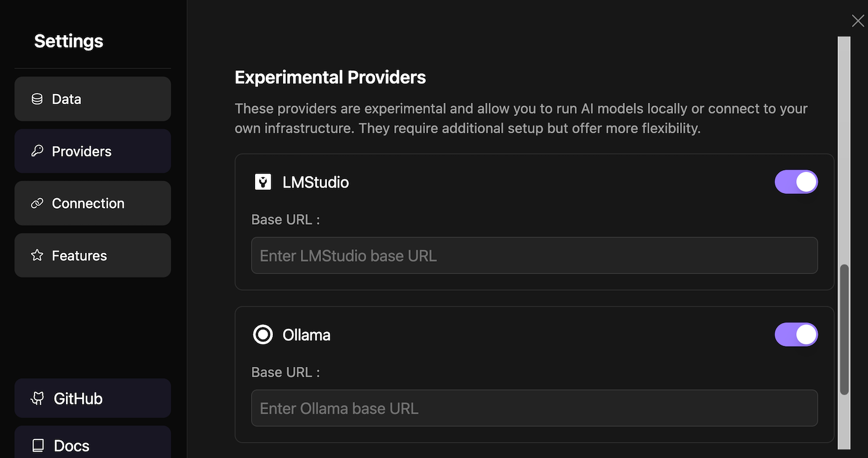Click the vertical scrollbar thumb
868x458 pixels.
844,330
